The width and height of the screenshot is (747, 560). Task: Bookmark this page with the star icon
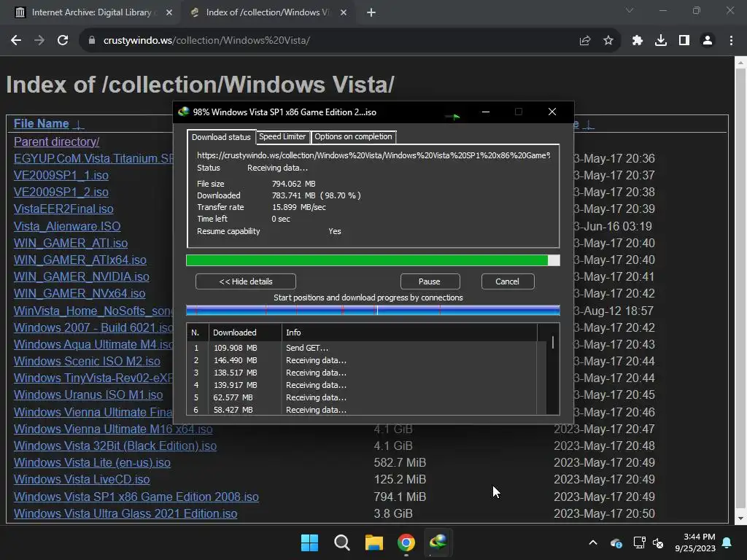[x=608, y=41]
